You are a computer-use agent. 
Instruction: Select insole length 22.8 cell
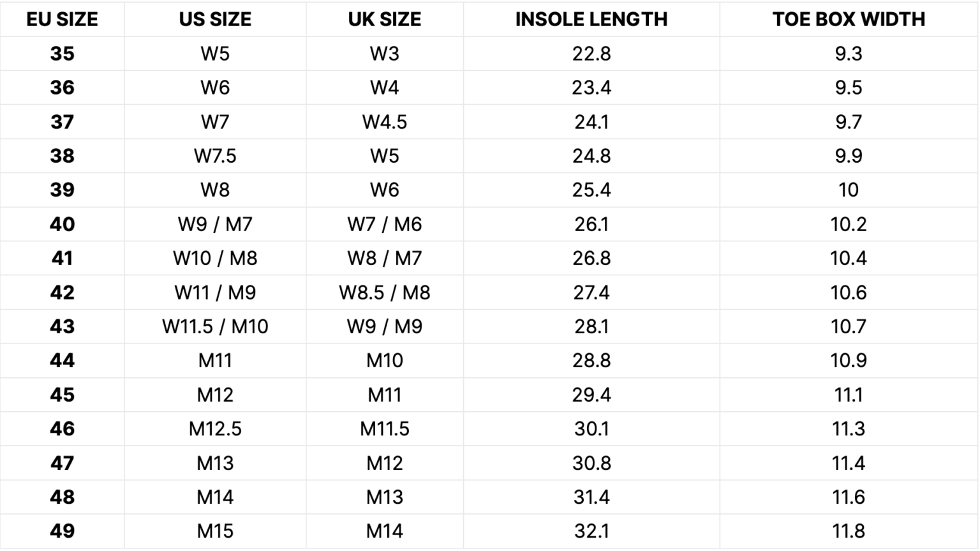click(591, 54)
